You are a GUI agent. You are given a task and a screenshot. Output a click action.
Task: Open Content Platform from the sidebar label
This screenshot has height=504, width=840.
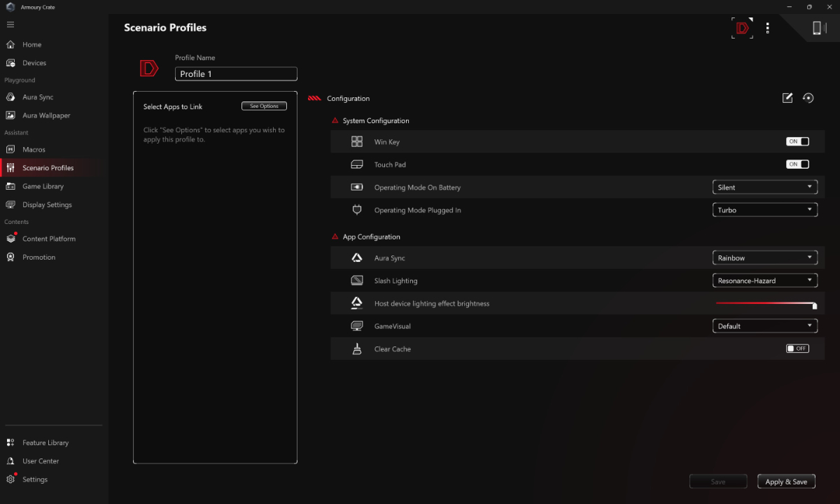[x=49, y=239]
